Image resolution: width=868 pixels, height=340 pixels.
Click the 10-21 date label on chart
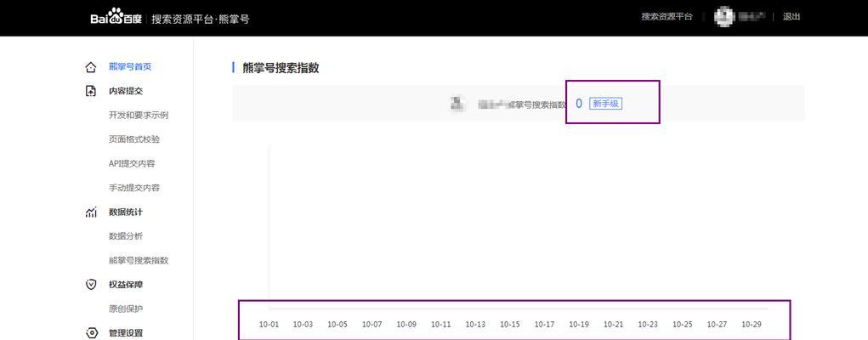[x=613, y=325]
